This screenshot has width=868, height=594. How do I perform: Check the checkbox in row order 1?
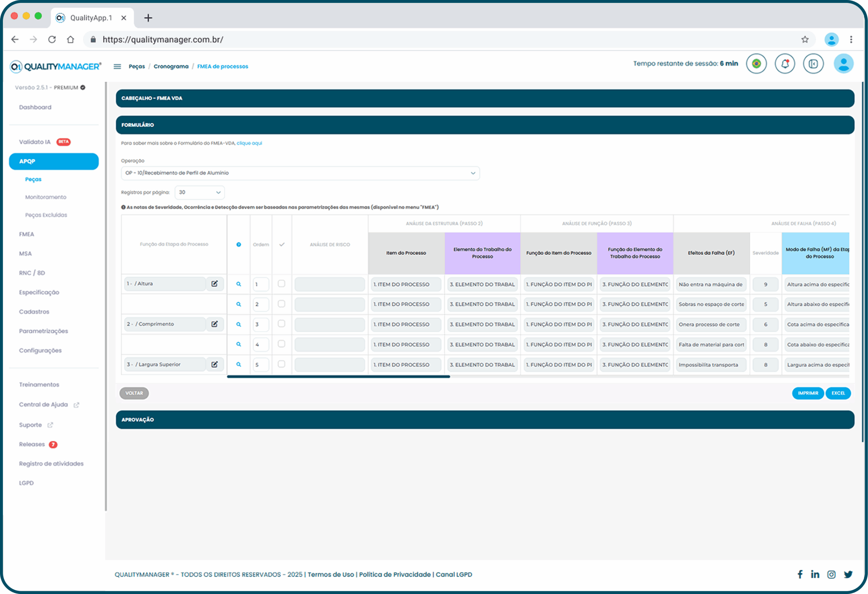[x=282, y=284]
